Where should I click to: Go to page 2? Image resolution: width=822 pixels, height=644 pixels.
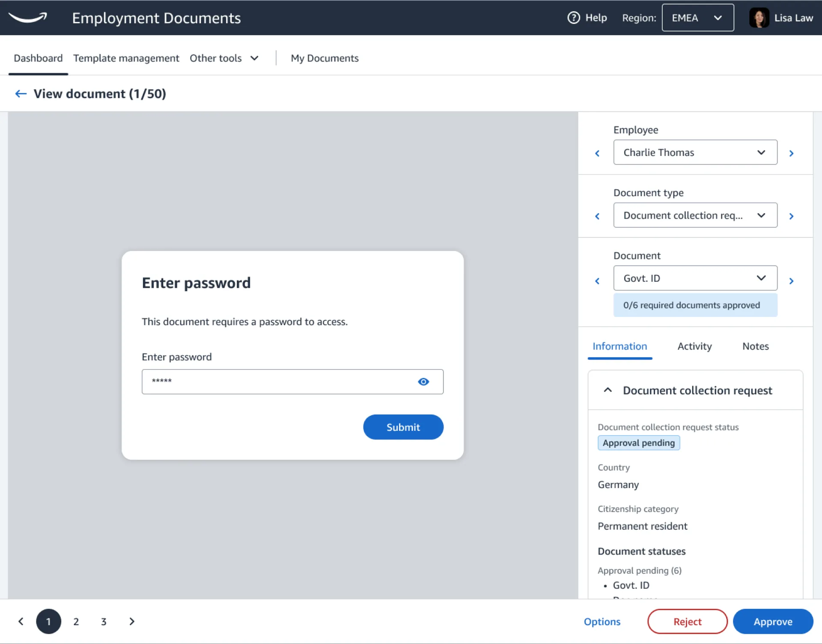tap(76, 621)
